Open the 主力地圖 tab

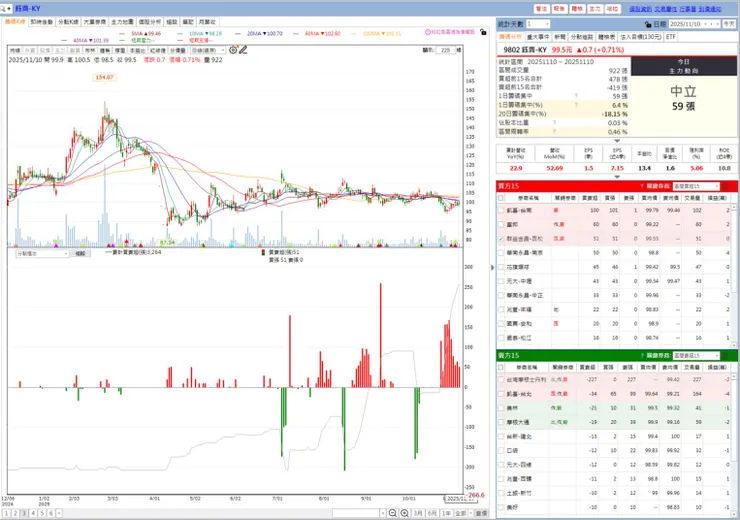click(123, 22)
